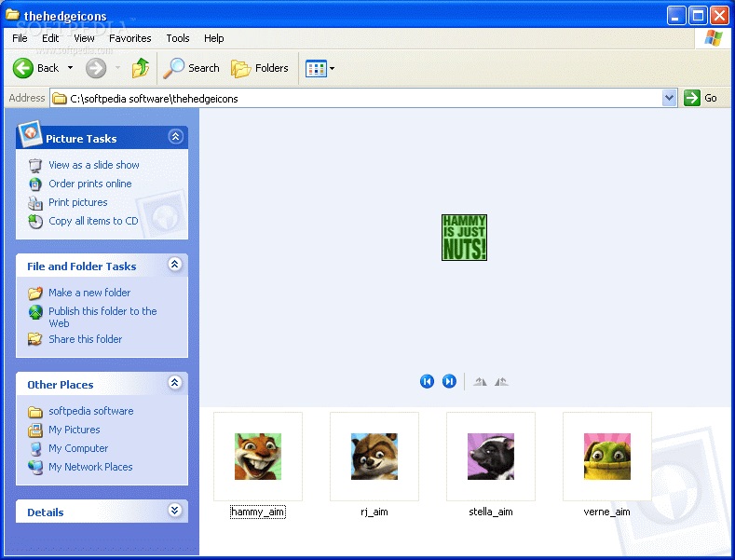Open the Back history dropdown arrow
Image resolution: width=735 pixels, height=560 pixels.
[70, 68]
